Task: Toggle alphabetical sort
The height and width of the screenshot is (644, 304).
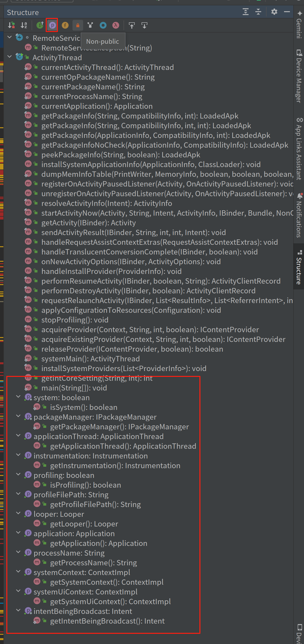Action: point(24,25)
